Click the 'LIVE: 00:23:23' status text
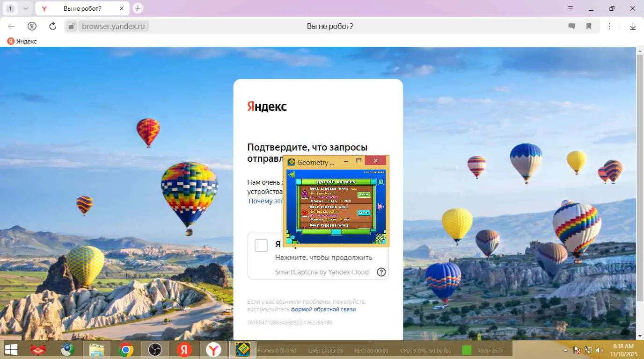Image resolution: width=644 pixels, height=359 pixels. 325,351
